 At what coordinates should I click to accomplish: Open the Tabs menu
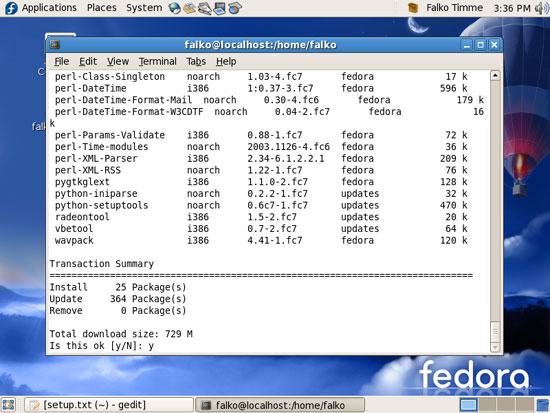196,61
